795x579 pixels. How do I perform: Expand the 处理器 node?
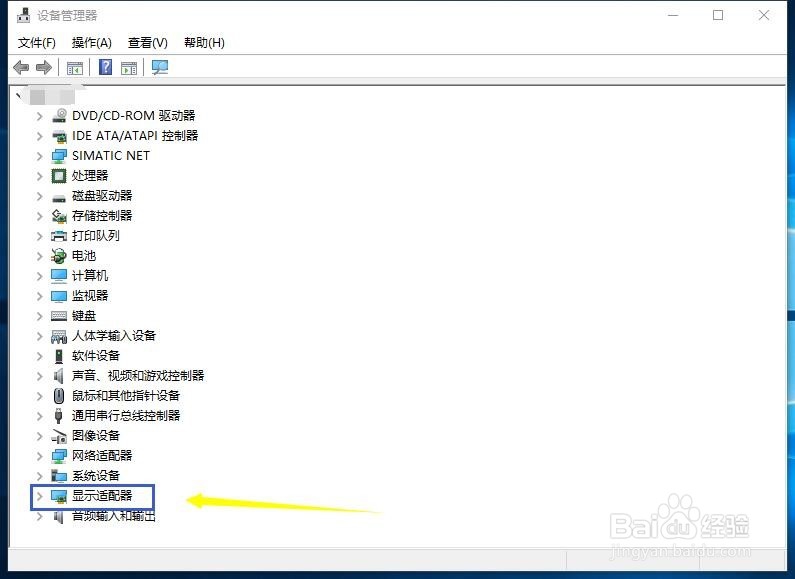pos(40,176)
